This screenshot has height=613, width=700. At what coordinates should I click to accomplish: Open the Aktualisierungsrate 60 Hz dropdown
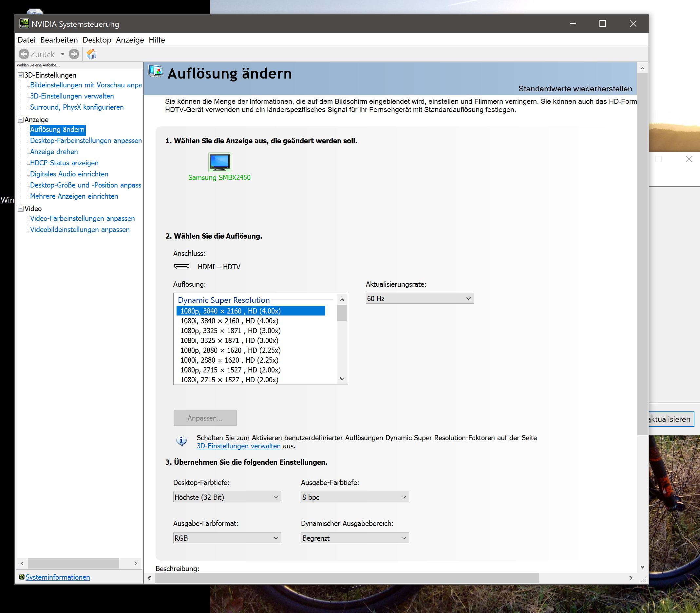pyautogui.click(x=419, y=298)
